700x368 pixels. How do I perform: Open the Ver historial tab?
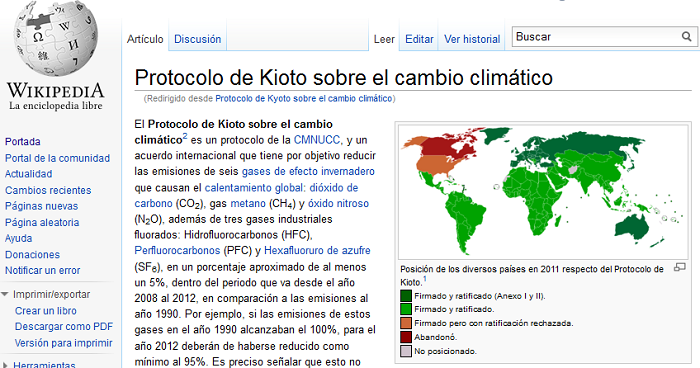(x=472, y=39)
